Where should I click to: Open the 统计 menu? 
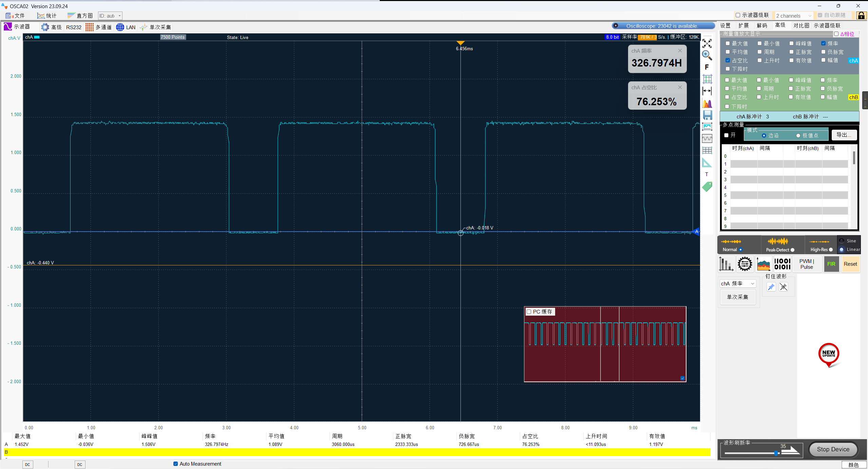tap(47, 16)
